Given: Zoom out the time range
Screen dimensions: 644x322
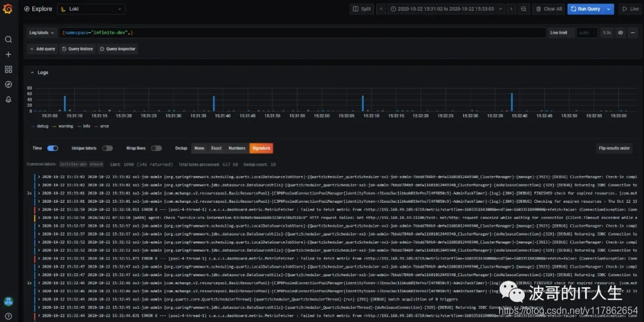Looking at the screenshot, I should pyautogui.click(x=524, y=8).
